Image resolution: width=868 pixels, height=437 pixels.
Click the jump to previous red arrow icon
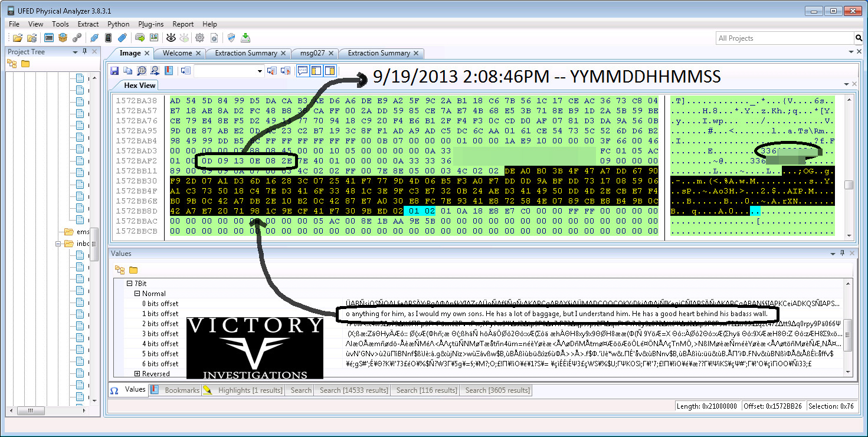tap(272, 71)
